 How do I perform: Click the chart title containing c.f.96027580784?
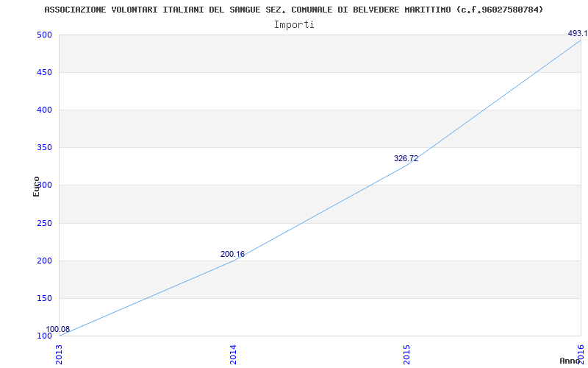(293, 10)
